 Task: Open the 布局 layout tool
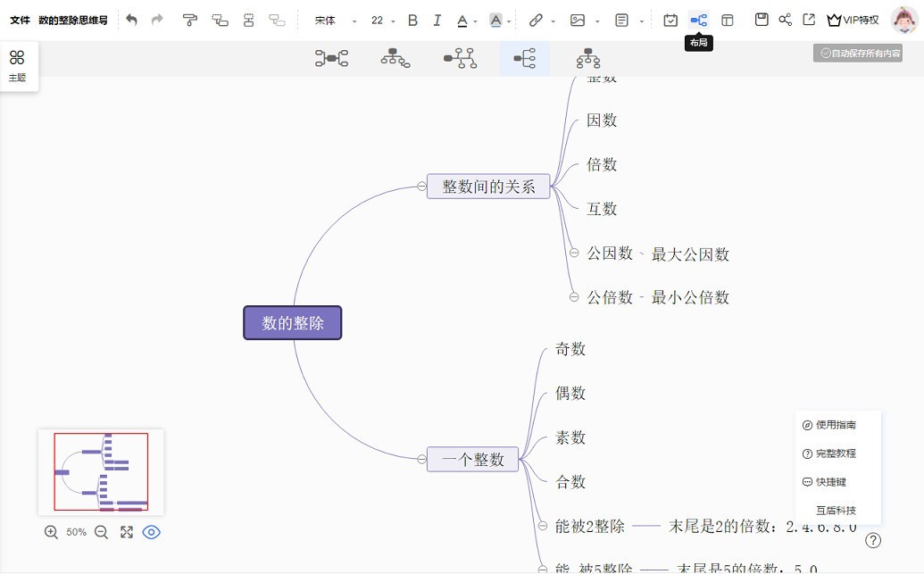(x=698, y=20)
